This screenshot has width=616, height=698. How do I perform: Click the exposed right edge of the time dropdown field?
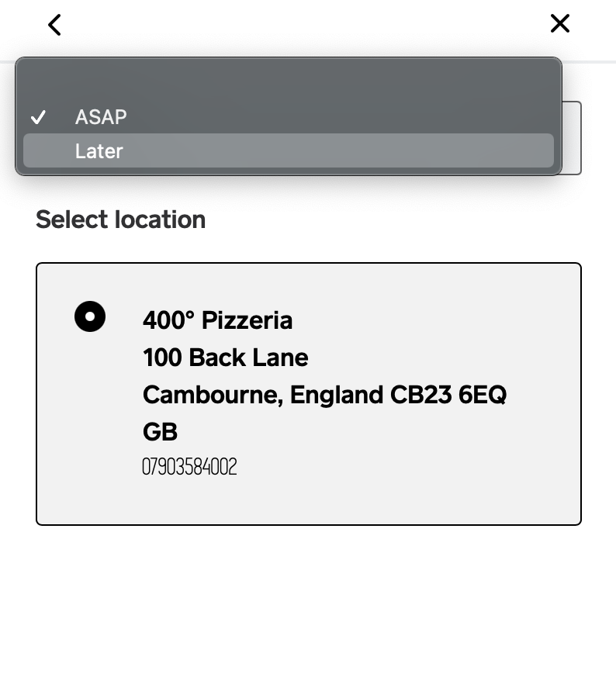click(572, 138)
